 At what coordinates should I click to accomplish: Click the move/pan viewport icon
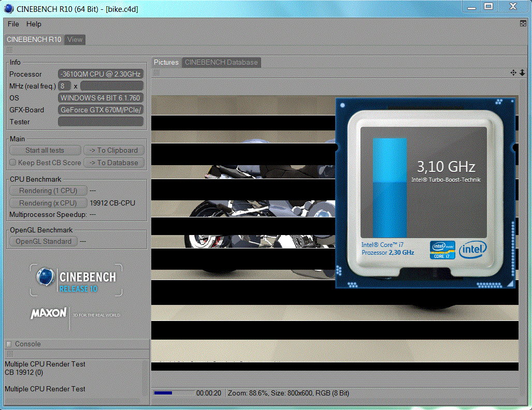coord(513,73)
